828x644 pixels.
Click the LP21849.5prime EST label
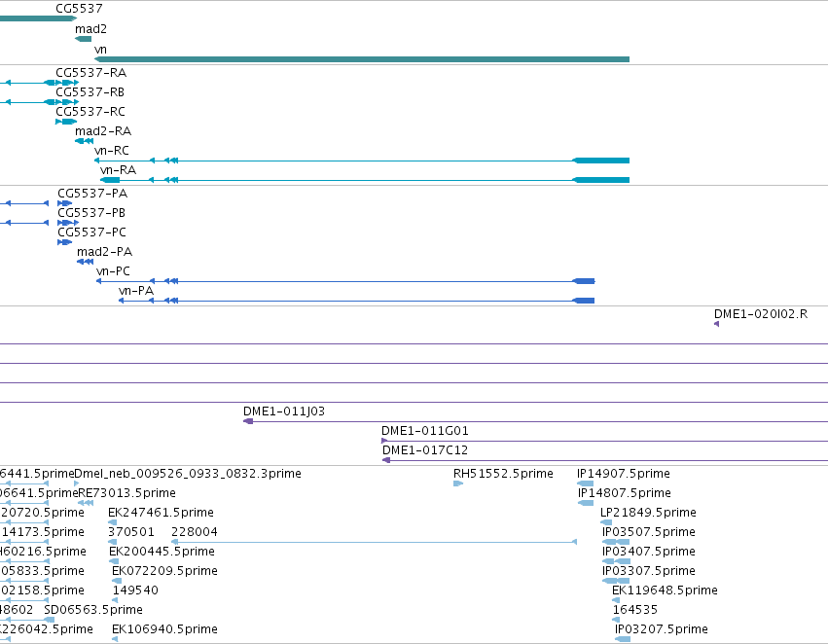point(648,513)
